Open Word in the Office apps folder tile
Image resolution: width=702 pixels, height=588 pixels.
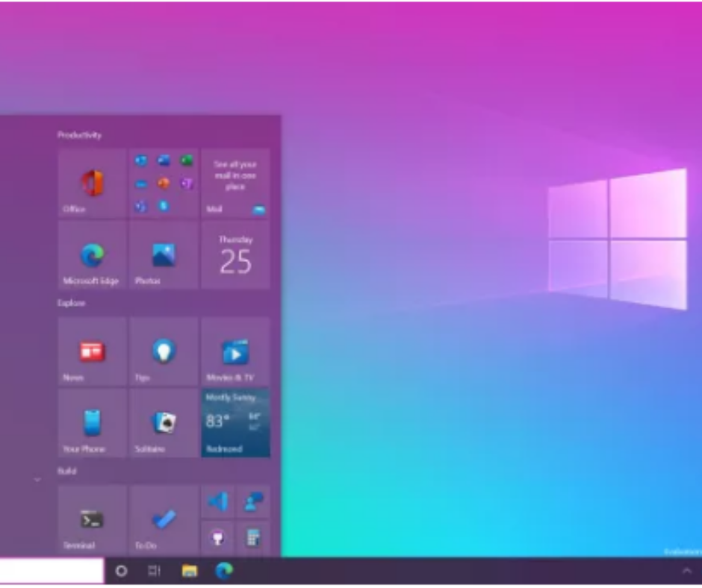coord(164,160)
